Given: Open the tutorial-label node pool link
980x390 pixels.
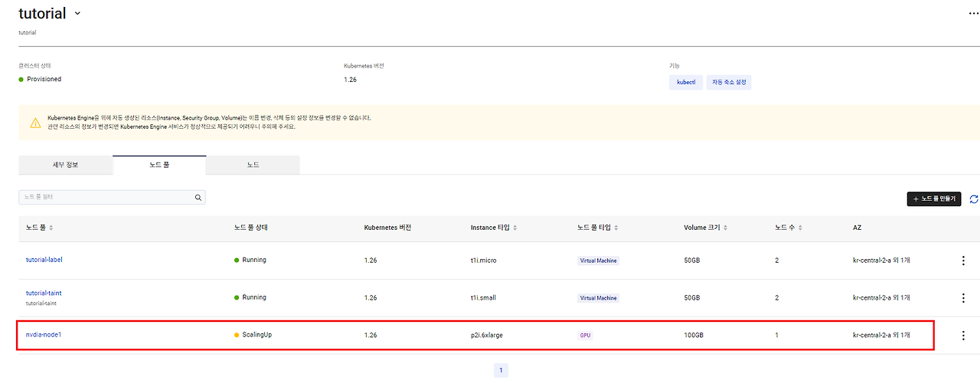Looking at the screenshot, I should (44, 260).
